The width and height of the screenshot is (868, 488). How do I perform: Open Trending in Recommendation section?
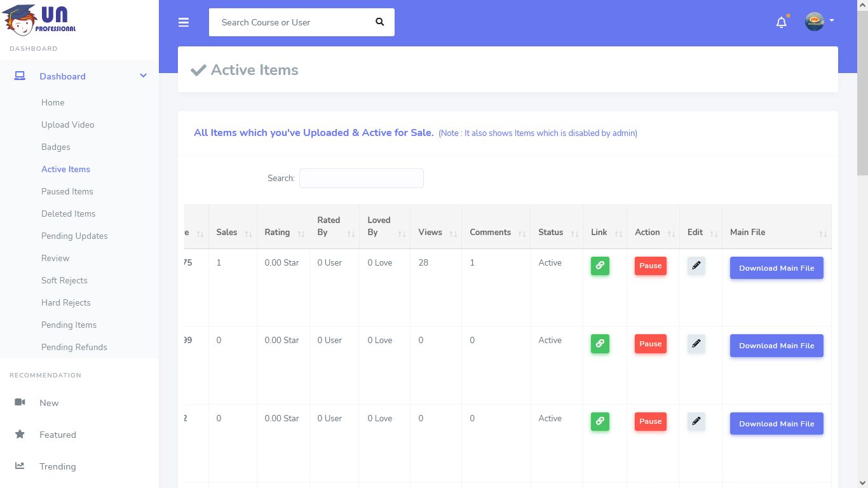(x=57, y=466)
